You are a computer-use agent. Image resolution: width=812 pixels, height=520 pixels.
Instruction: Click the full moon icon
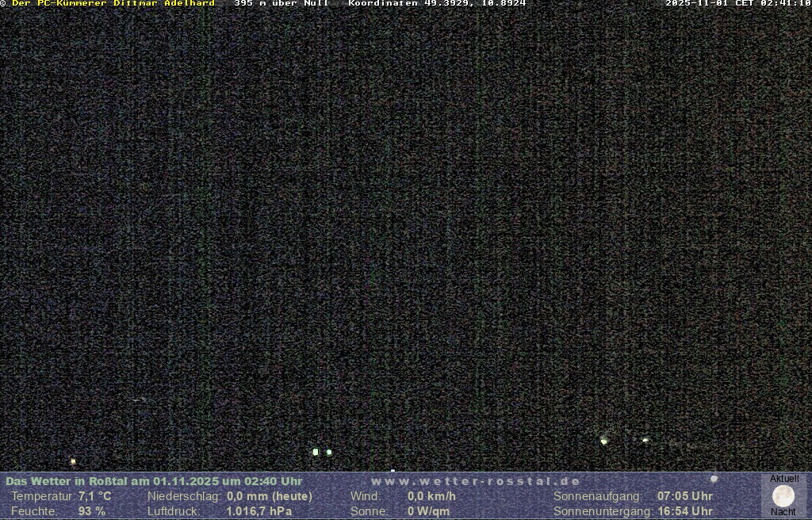783,496
